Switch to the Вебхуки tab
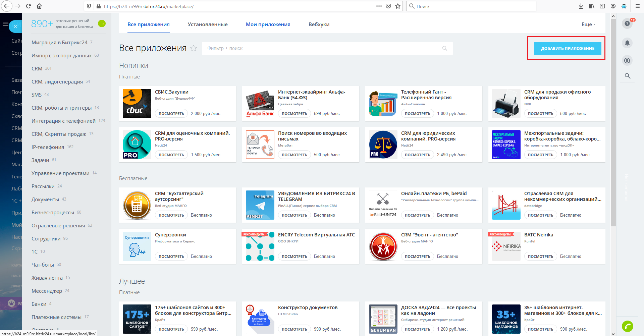644x336 pixels. 319,24
